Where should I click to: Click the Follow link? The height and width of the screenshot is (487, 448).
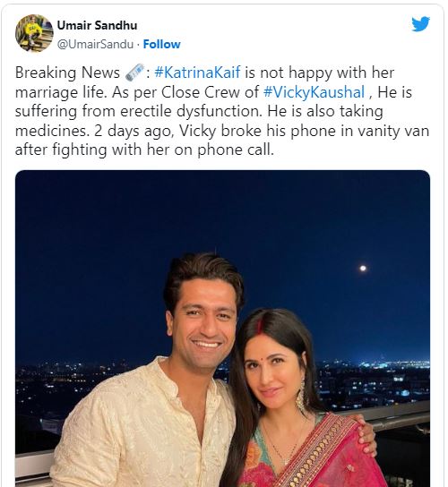coord(161,45)
